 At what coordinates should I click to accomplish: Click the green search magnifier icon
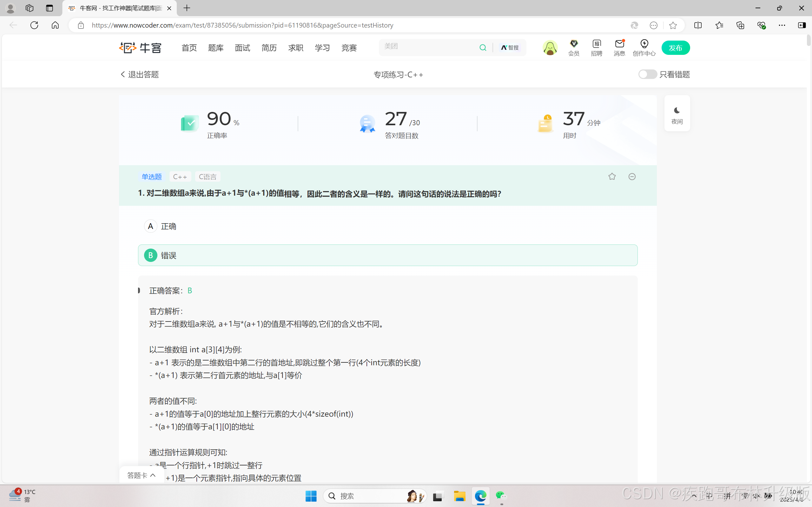[483, 48]
